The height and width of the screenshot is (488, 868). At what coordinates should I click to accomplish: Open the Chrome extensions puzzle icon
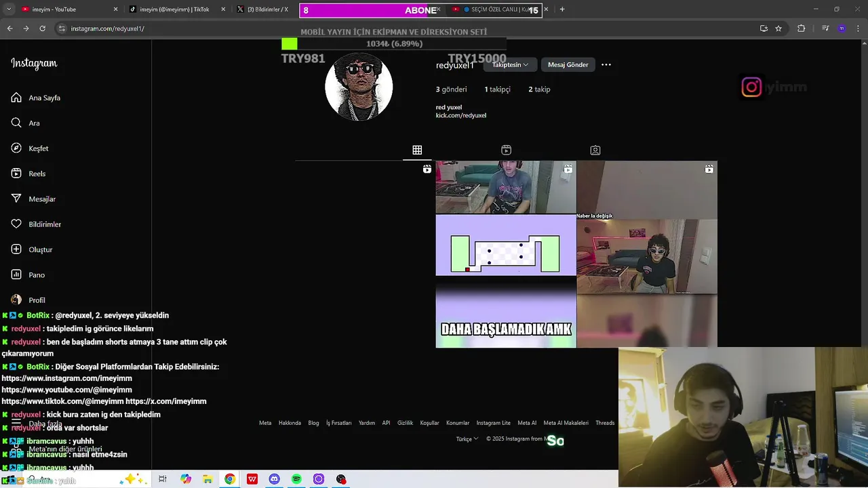(x=802, y=28)
